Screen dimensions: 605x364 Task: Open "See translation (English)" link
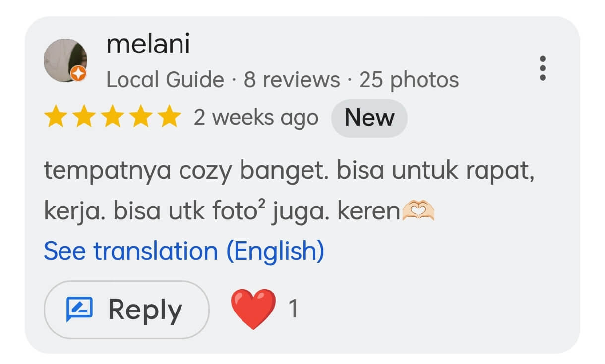coord(184,251)
